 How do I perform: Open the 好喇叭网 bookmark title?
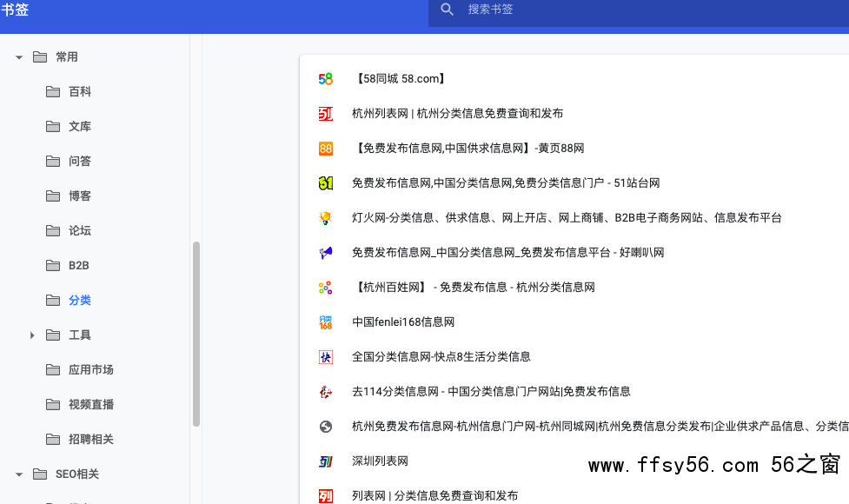coord(507,253)
